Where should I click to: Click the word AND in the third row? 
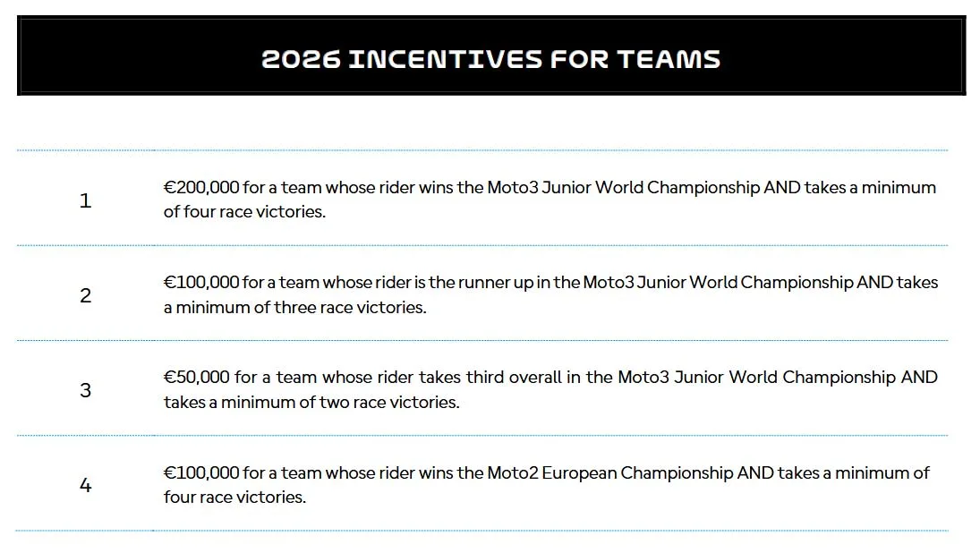click(x=919, y=378)
